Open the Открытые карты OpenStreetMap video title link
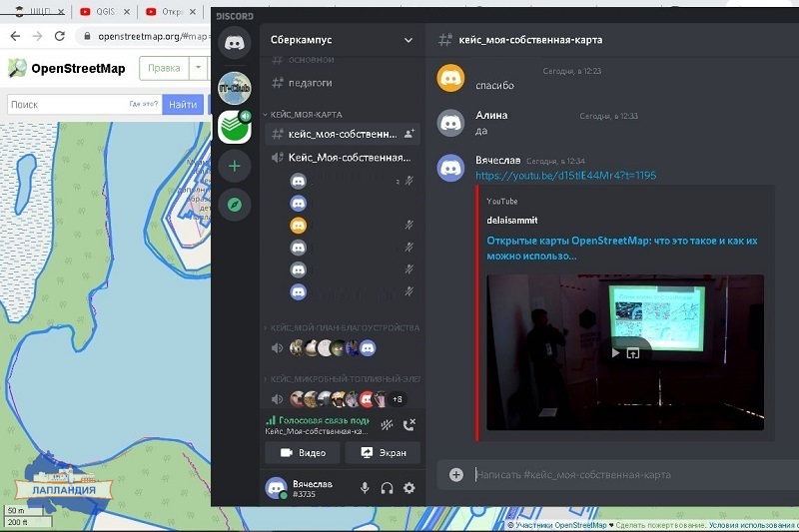The width and height of the screenshot is (799, 532). tap(621, 248)
